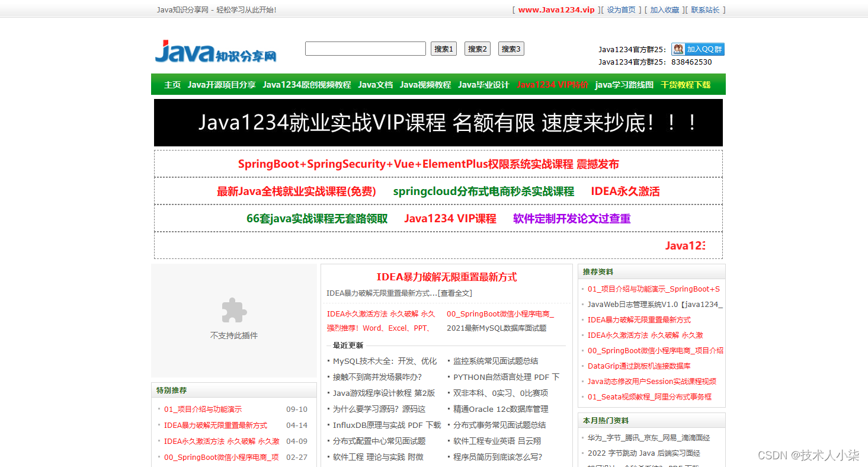Open the Java1234 VIP特价 nav item
Viewport: 868px width, 467px height.
tap(552, 85)
